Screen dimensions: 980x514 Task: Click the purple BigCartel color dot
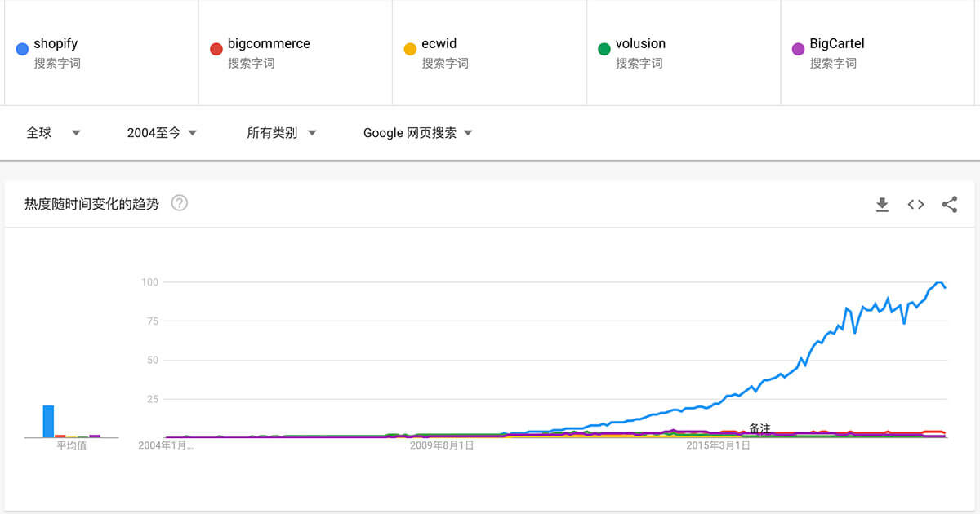[798, 49]
